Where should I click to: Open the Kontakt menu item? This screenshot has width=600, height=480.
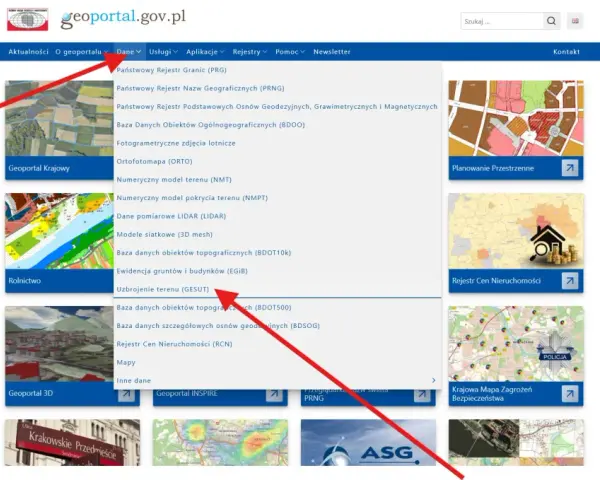coord(566,52)
